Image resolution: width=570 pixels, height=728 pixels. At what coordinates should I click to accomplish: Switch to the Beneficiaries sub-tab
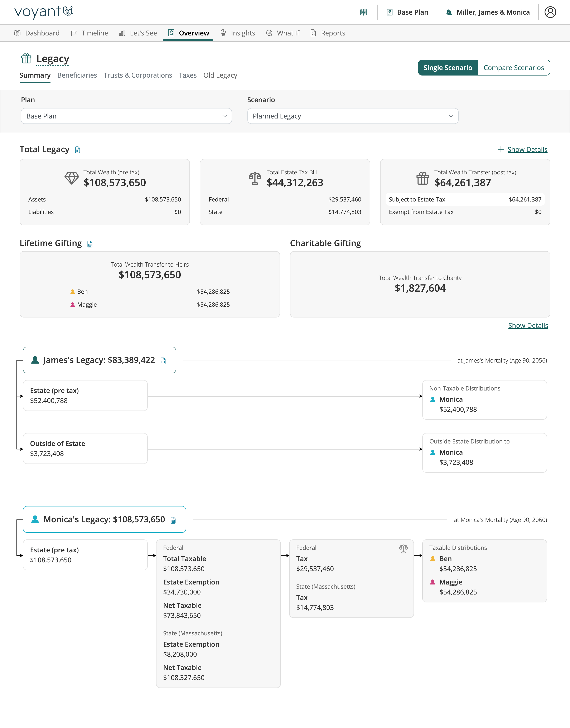click(77, 75)
